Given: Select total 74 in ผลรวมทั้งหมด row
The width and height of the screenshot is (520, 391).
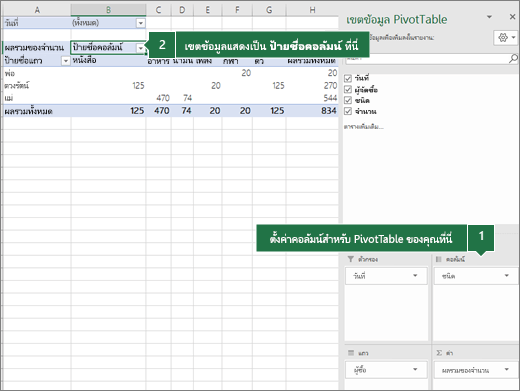Looking at the screenshot, I should (x=182, y=111).
